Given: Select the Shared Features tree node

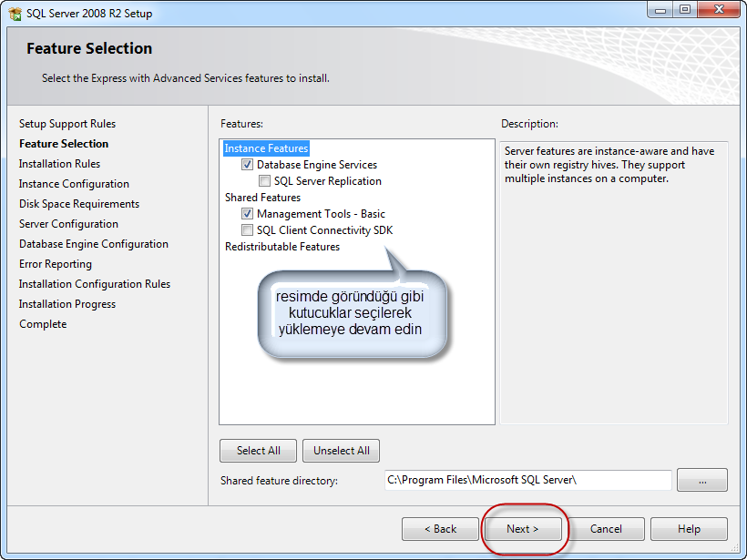Looking at the screenshot, I should (262, 198).
